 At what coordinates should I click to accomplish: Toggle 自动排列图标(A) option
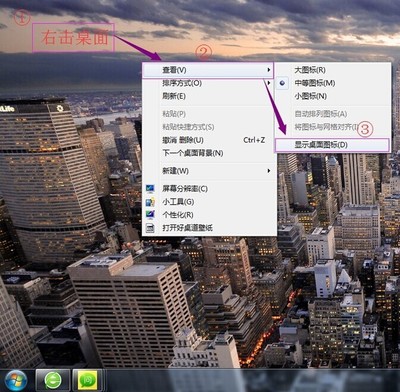coord(333,114)
